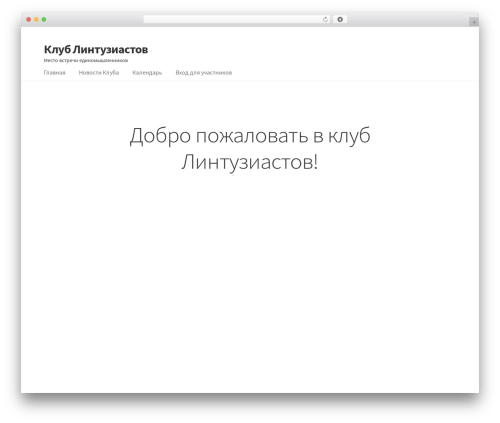Viewport: 500px width, 423px height.
Task: Minimize the window with yellow button
Action: click(36, 20)
